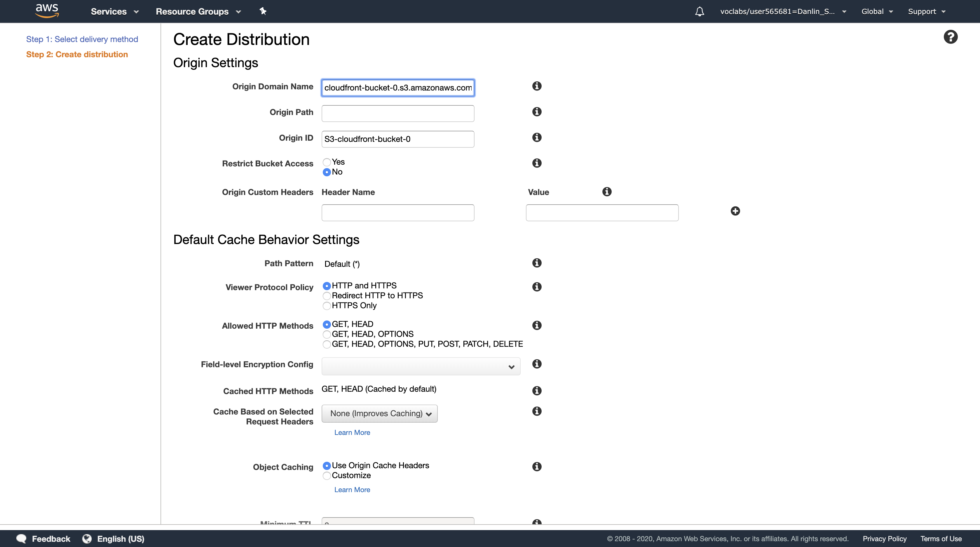
Task: Open the Services menu
Action: [x=114, y=11]
